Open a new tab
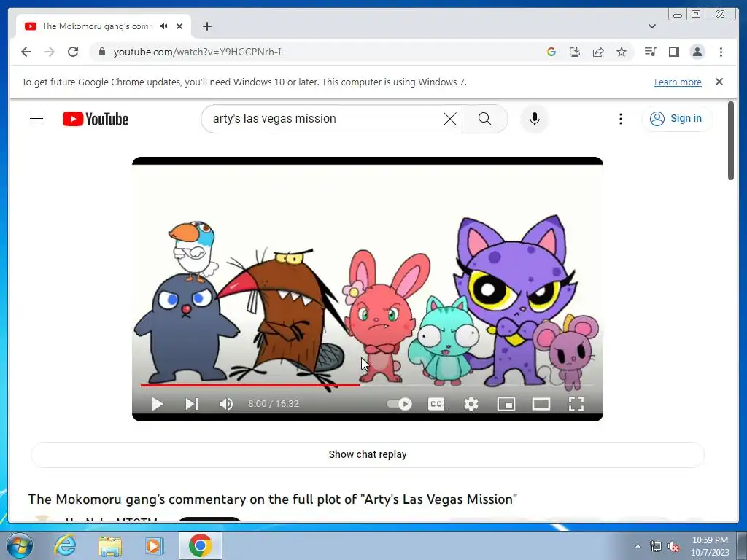This screenshot has width=747, height=560. coord(206,26)
